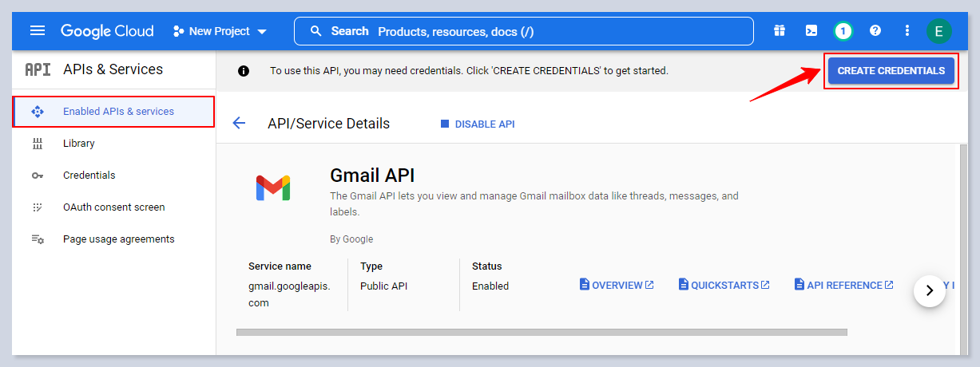
Task: Go back with the left arrow
Action: pos(239,124)
